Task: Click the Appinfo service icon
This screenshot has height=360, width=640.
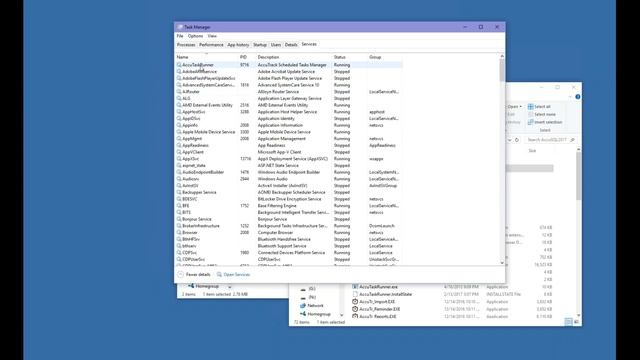Action: coord(179,125)
